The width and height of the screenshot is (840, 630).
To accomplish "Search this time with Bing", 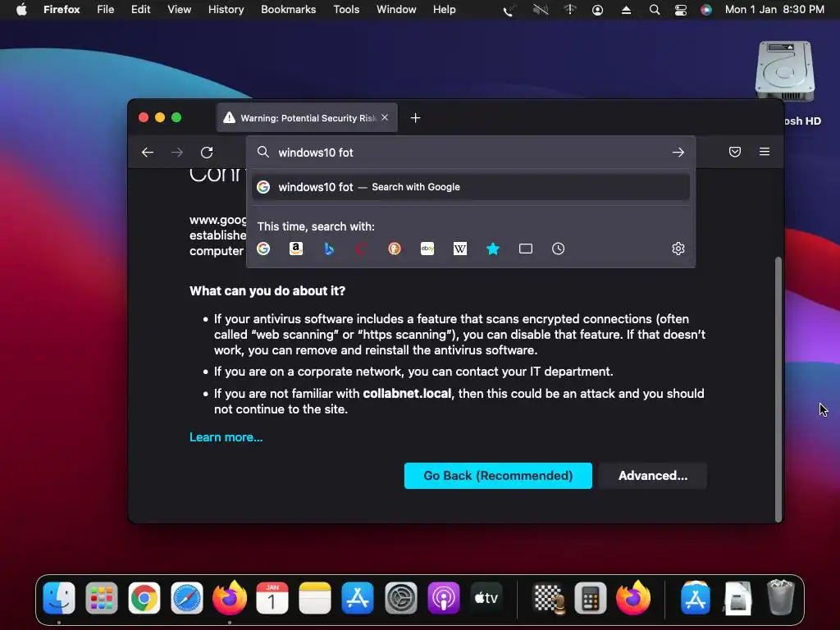I will click(x=329, y=249).
